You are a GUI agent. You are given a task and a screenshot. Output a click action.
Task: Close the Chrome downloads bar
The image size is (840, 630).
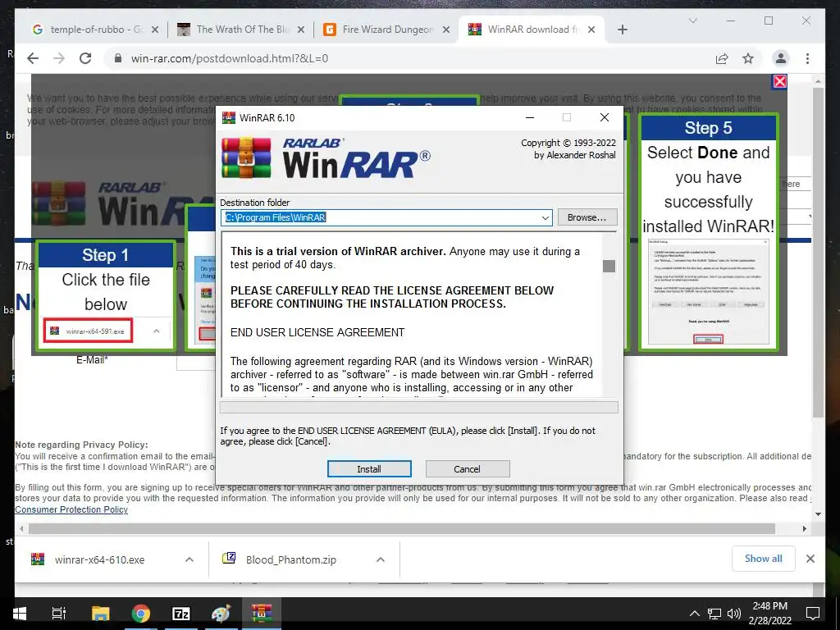pos(810,559)
